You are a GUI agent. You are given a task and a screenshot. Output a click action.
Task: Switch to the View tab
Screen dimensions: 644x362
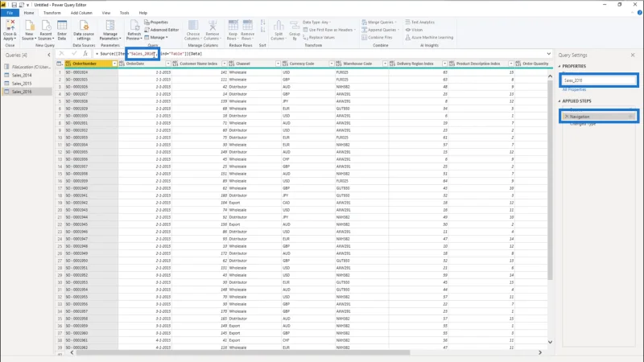(x=106, y=13)
